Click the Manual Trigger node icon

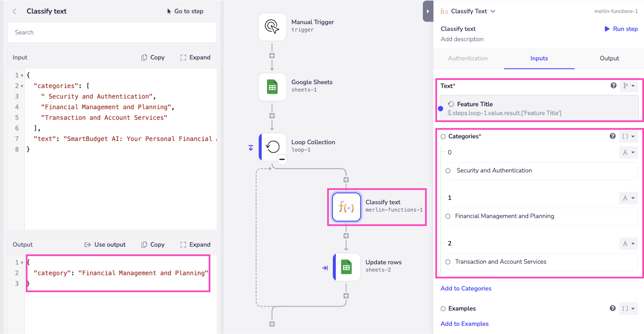[272, 27]
